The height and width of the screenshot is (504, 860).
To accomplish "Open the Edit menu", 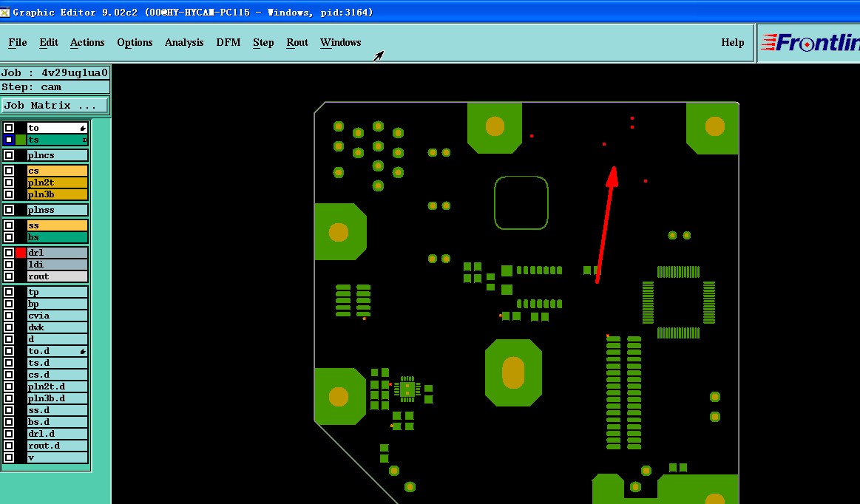I will click(48, 42).
